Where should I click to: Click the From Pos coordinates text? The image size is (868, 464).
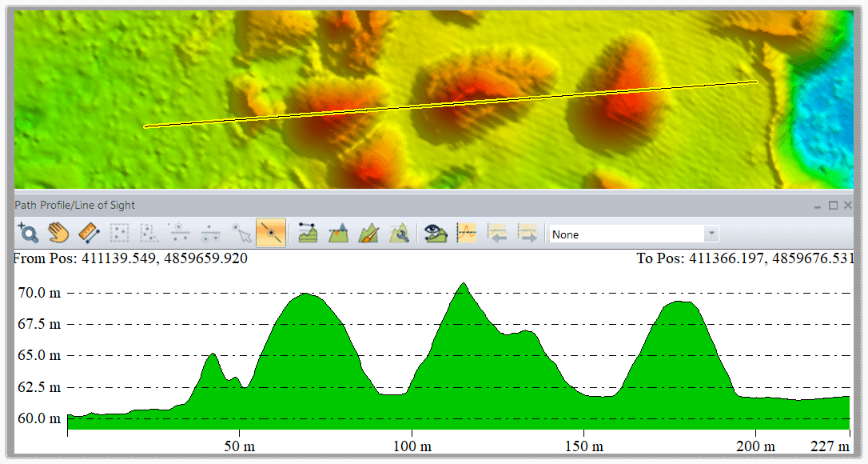point(130,258)
